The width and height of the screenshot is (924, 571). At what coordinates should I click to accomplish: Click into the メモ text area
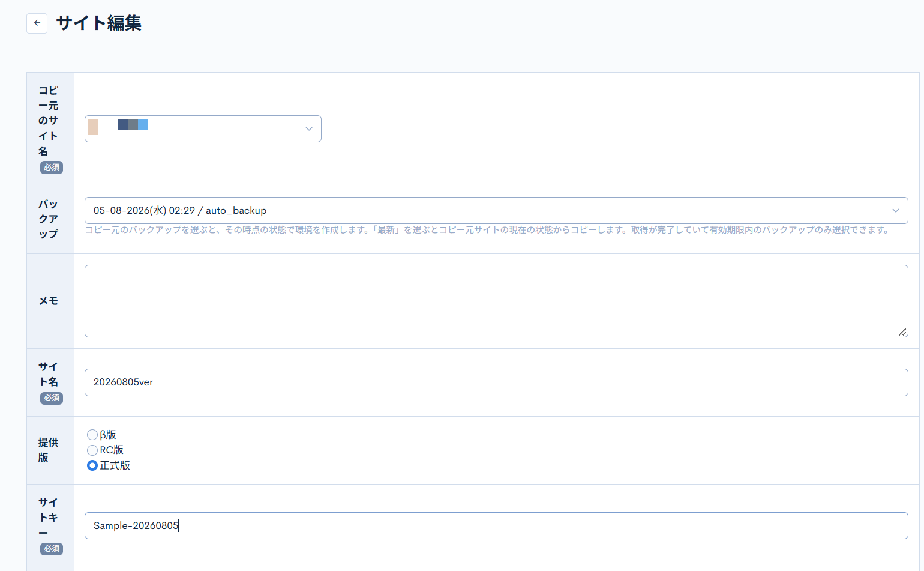coord(496,301)
